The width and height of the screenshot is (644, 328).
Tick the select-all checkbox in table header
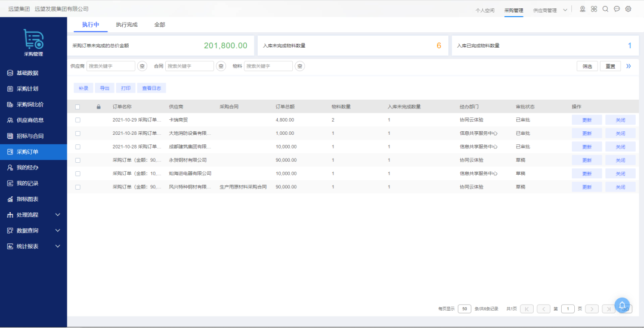[78, 107]
